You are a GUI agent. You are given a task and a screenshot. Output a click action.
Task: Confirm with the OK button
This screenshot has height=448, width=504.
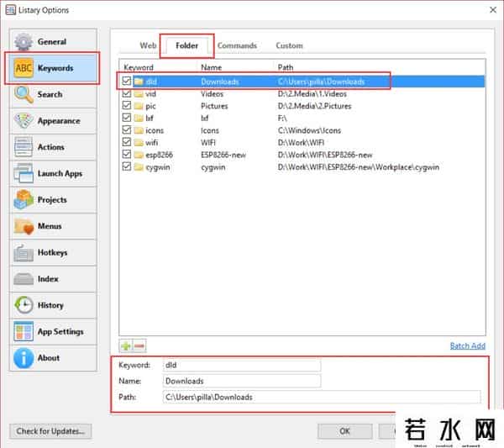tap(344, 431)
